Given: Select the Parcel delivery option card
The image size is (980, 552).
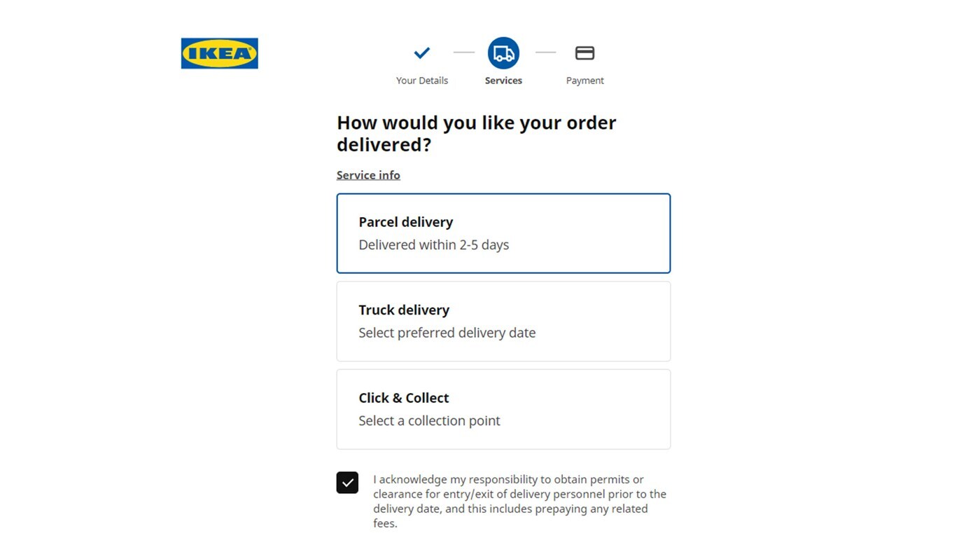Looking at the screenshot, I should (x=503, y=233).
